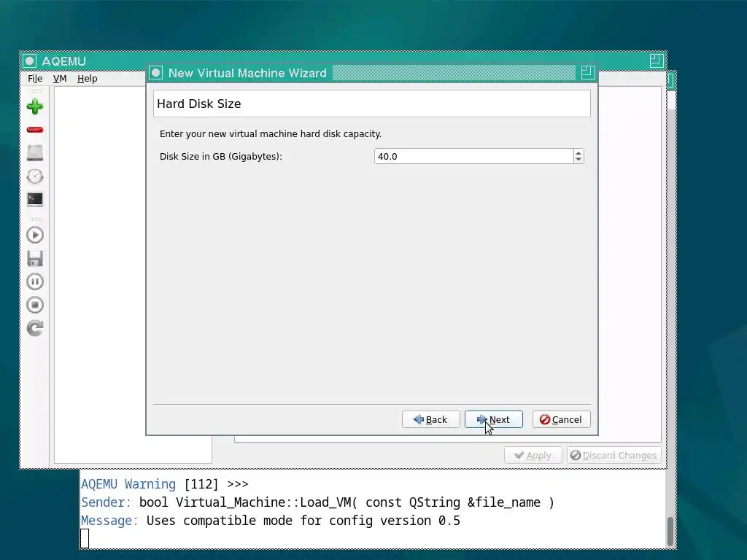Click the "AQEMU Warning" text in the terminal
The height and width of the screenshot is (560, 747).
tap(128, 484)
